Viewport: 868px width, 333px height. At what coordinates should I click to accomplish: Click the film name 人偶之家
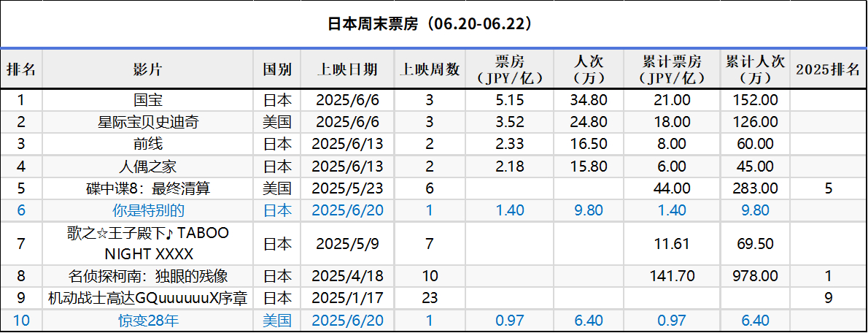[x=148, y=166]
